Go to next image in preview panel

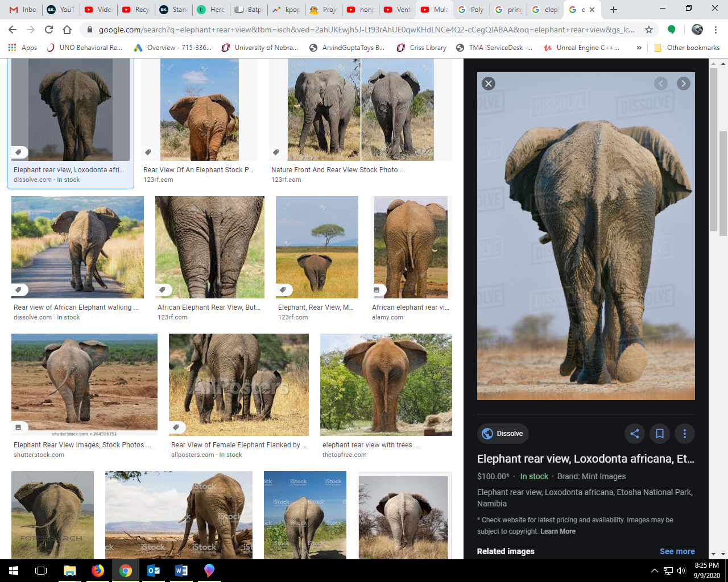pyautogui.click(x=683, y=84)
